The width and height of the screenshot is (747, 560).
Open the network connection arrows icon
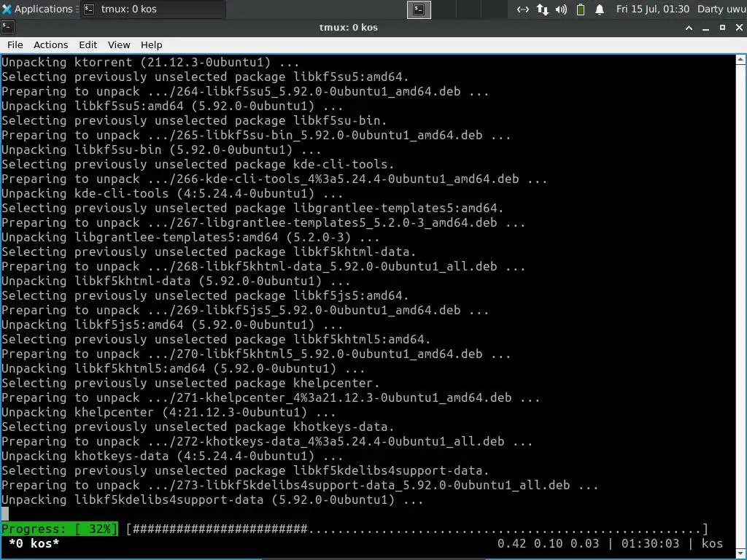click(x=543, y=9)
